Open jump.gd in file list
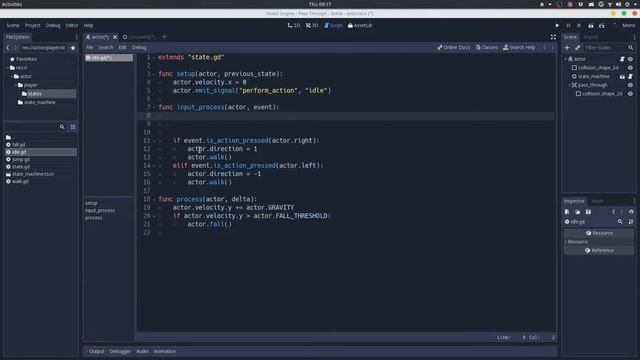The height and width of the screenshot is (360, 640). 20,159
